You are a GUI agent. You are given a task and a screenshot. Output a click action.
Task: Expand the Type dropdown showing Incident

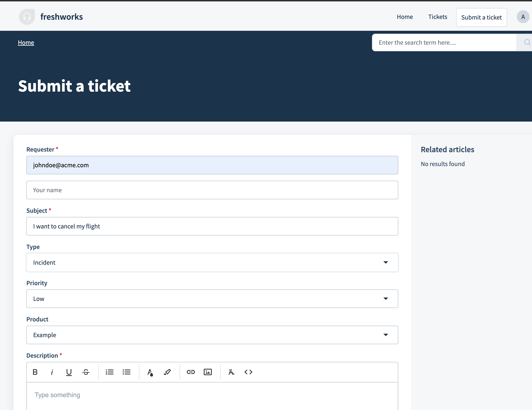(x=212, y=262)
